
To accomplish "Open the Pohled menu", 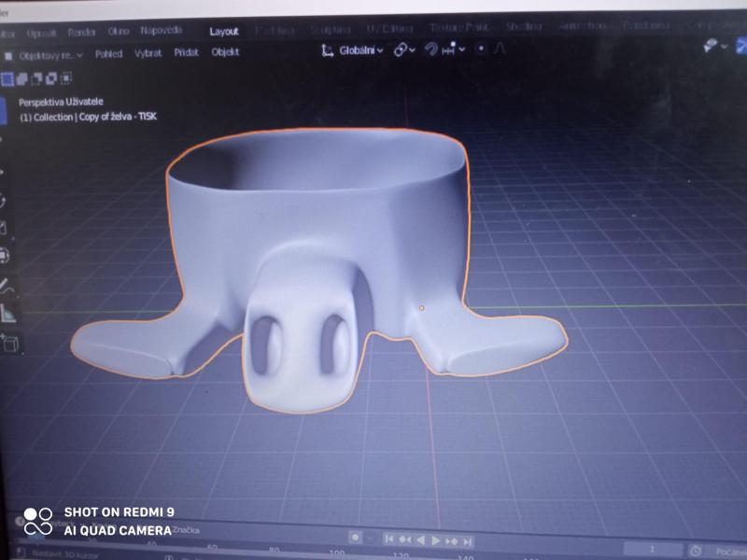I will pos(108,53).
